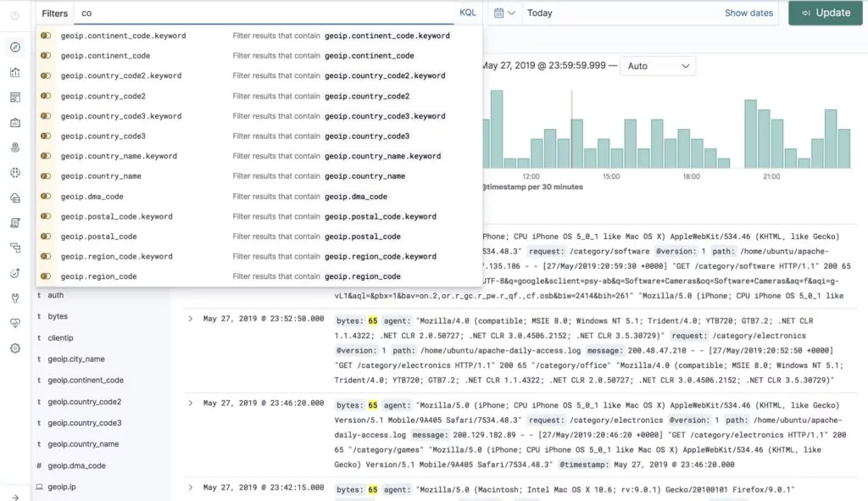
Task: Select geoip.continent_code in the field list
Action: (x=86, y=381)
